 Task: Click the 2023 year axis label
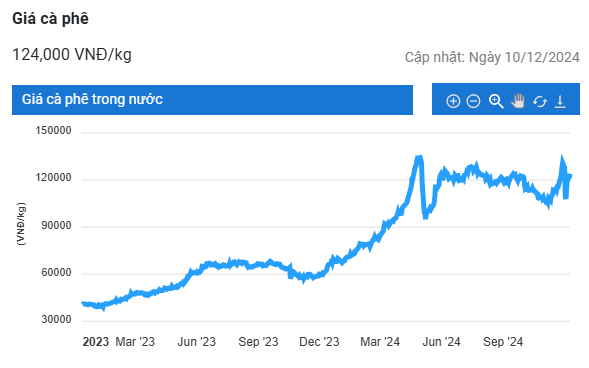(95, 342)
